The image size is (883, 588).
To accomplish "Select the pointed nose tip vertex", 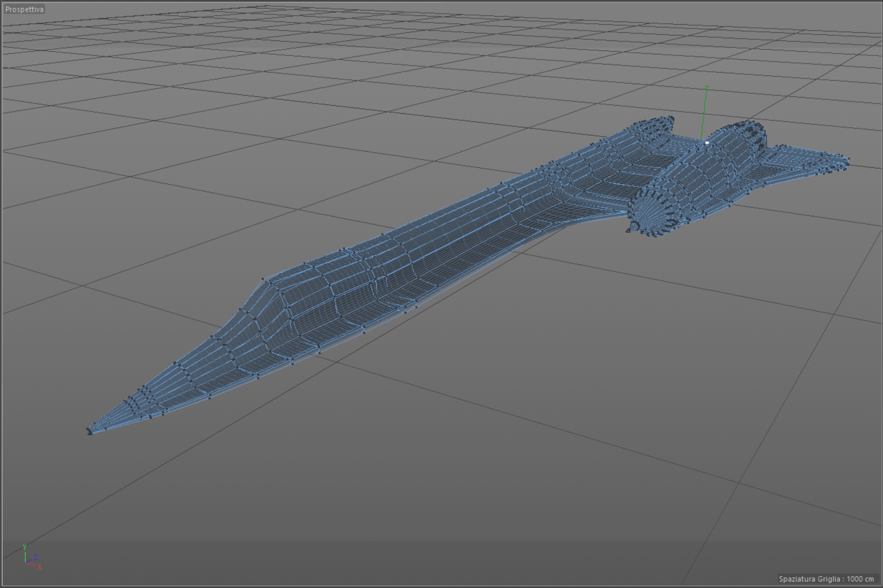I will coord(89,431).
